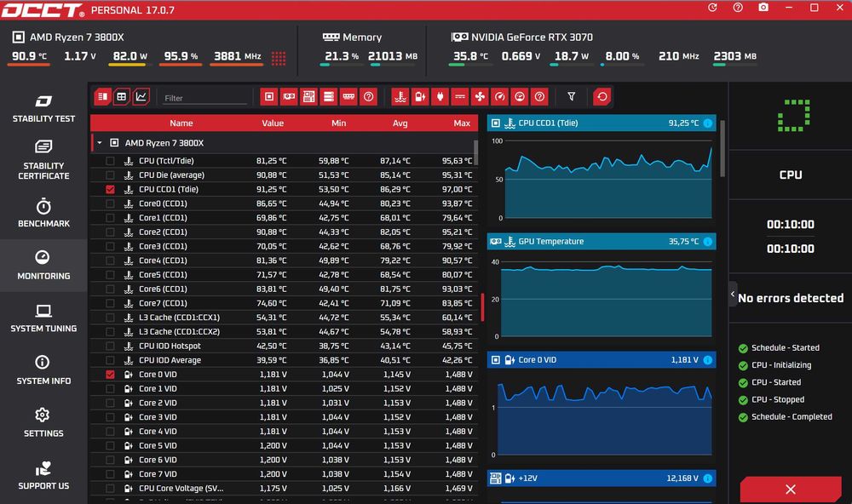
Task: Check the CPU Die (average) checkbox
Action: tap(110, 175)
